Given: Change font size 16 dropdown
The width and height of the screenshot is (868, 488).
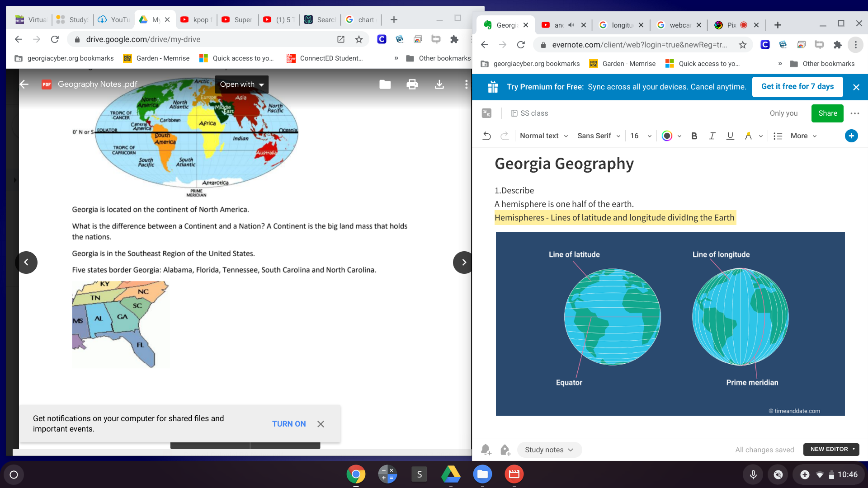Looking at the screenshot, I should pyautogui.click(x=641, y=136).
